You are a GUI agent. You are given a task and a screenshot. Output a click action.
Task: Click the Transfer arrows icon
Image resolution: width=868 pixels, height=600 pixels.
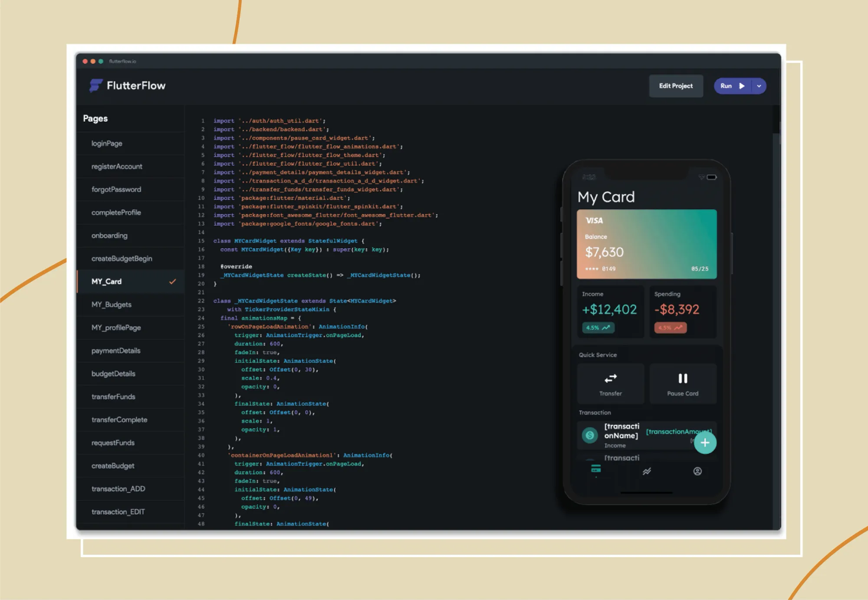[611, 378]
